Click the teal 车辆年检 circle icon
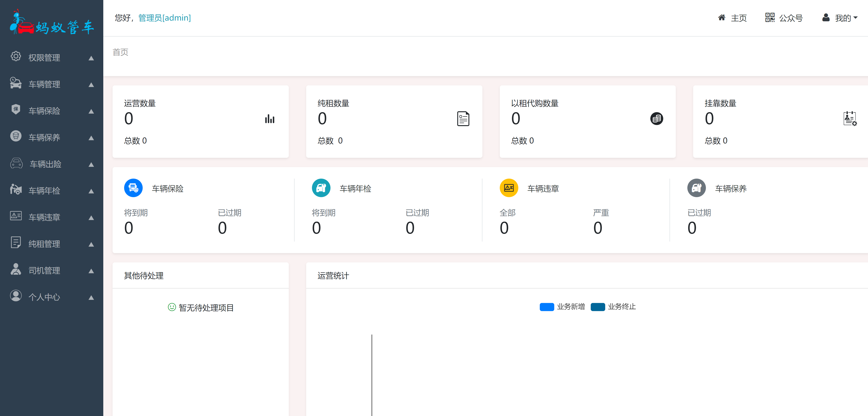 click(321, 188)
